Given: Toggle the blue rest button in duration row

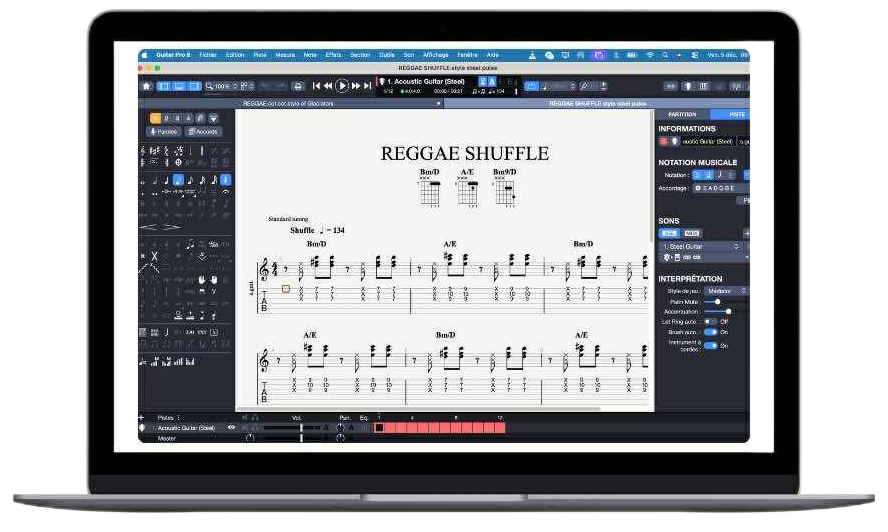Looking at the screenshot, I should [x=225, y=180].
